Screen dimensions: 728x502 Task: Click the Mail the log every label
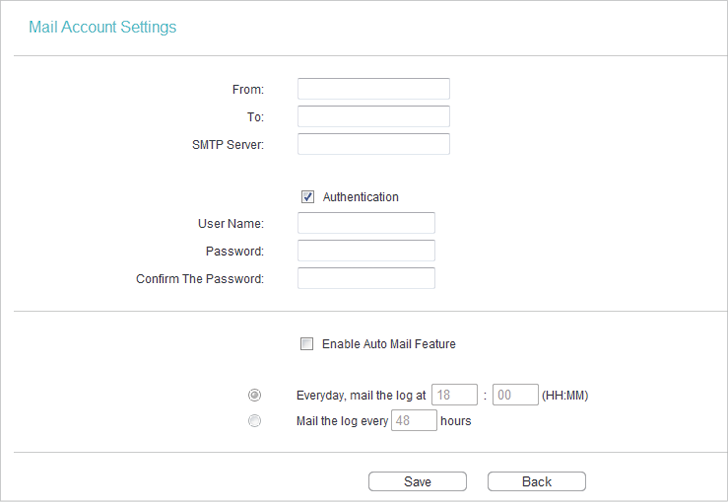click(342, 421)
